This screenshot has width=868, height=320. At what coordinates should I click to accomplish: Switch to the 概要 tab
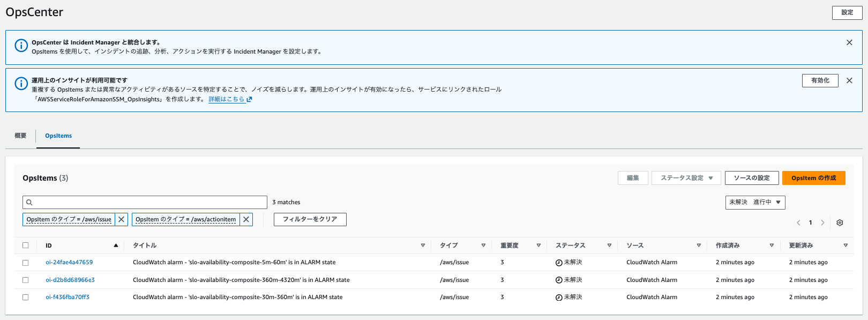pos(20,136)
